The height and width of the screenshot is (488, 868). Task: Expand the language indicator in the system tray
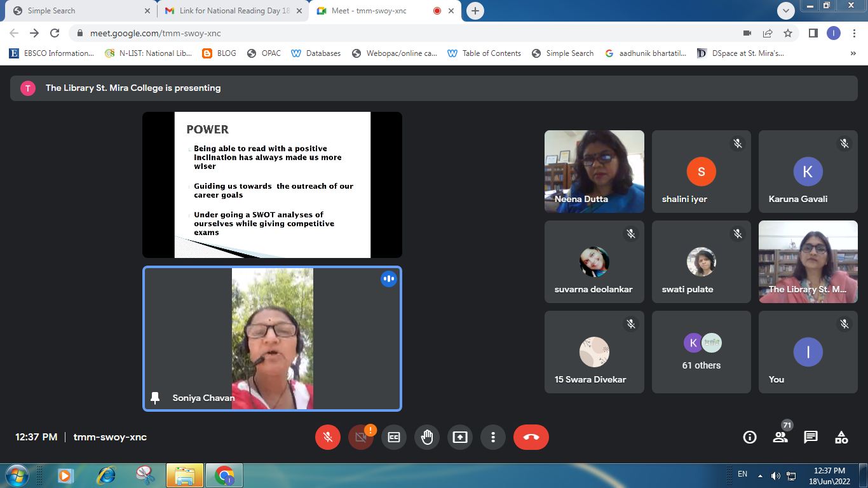[x=742, y=475]
